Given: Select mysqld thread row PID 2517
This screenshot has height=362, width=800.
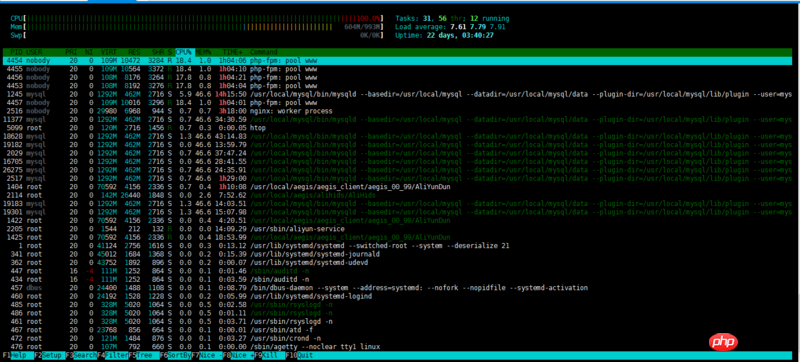Looking at the screenshot, I should 398,178.
